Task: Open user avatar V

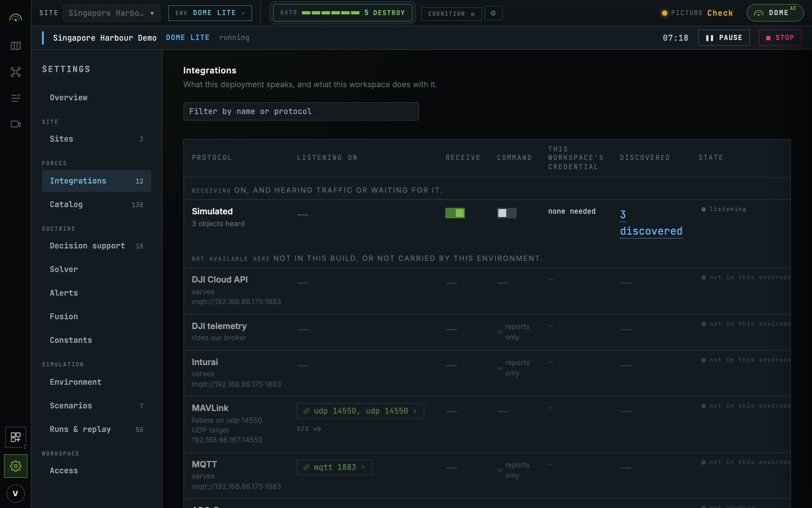Action: tap(15, 493)
